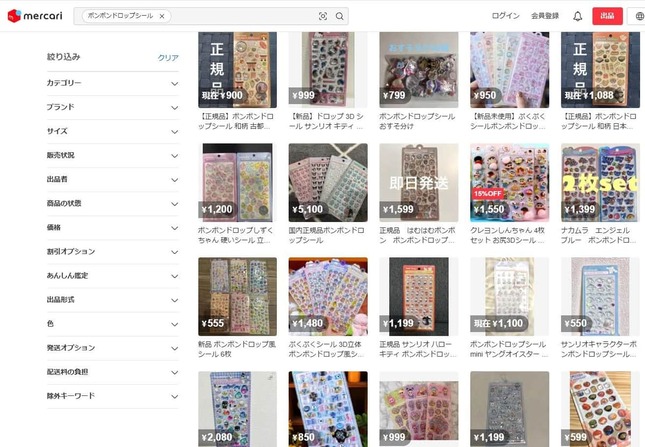Expand the 商品の状態 filter
Screen dimensions: 645x447
click(112, 204)
